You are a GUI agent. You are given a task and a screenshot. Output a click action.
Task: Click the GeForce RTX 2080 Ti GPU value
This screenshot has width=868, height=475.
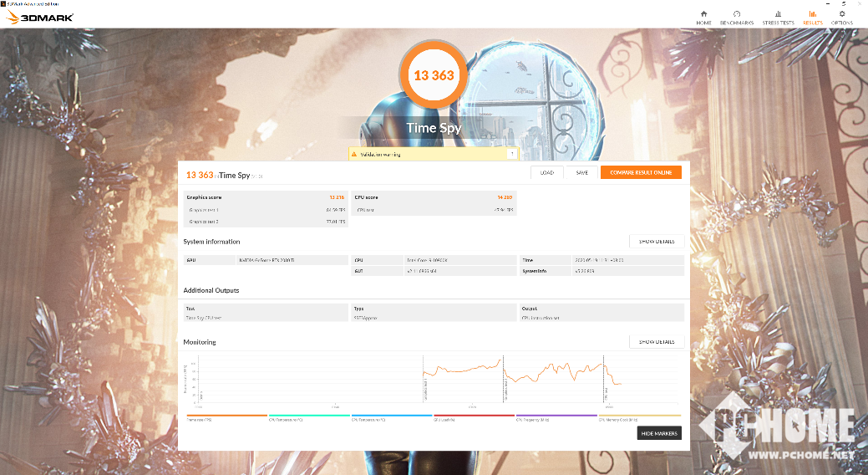click(292, 260)
